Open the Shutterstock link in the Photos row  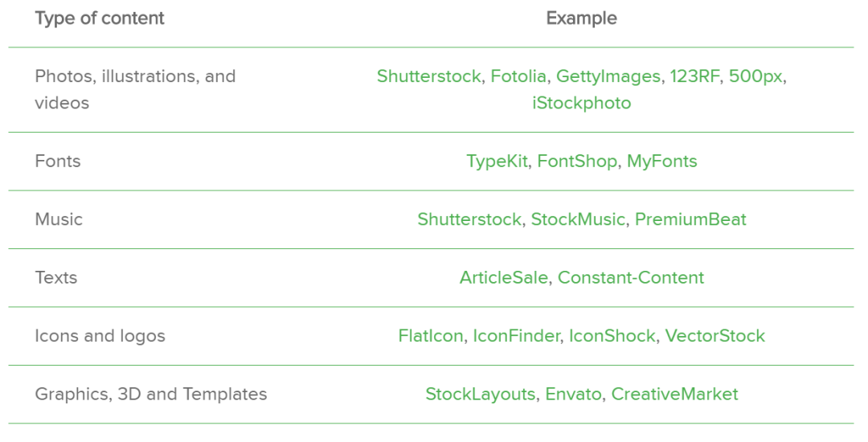click(428, 77)
